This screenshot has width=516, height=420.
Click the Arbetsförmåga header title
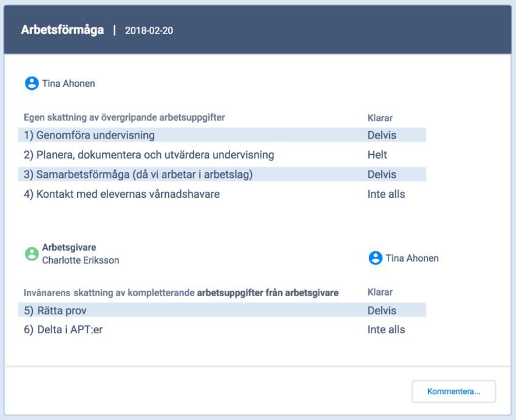click(x=63, y=30)
